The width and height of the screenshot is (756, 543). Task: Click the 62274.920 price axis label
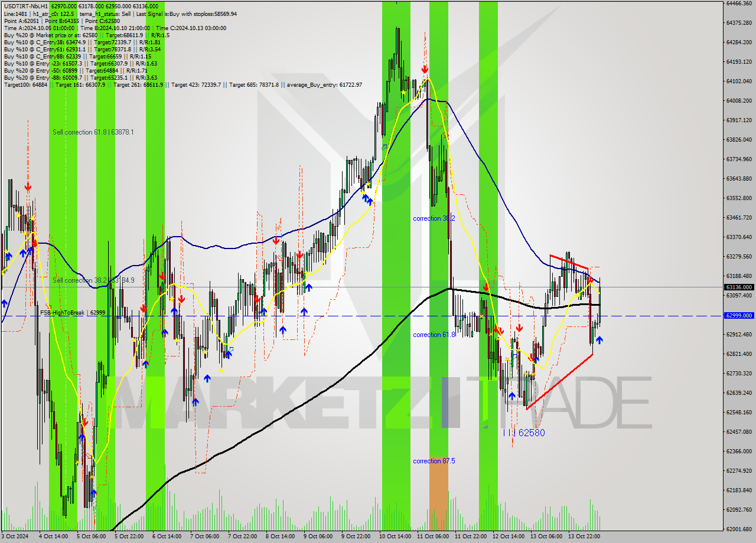pos(738,470)
